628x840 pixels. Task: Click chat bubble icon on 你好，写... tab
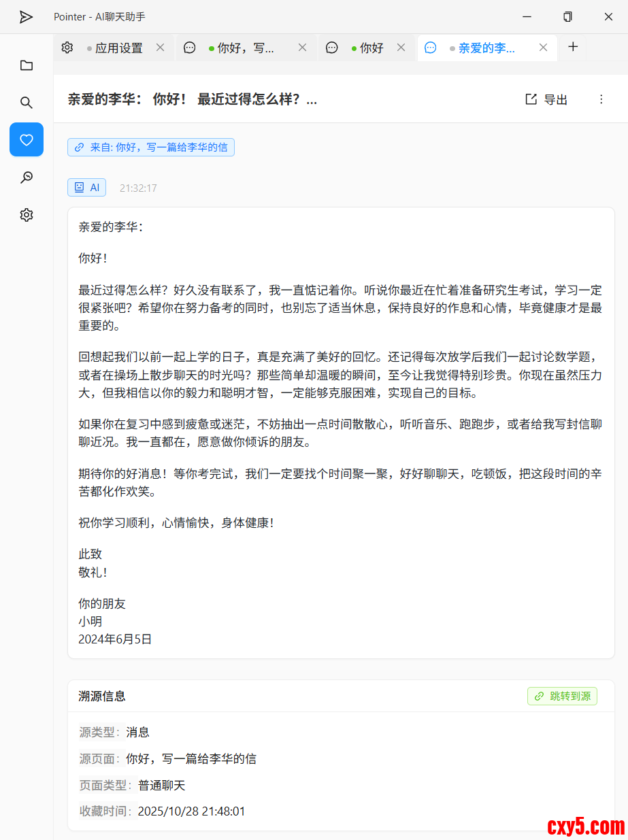pos(190,48)
